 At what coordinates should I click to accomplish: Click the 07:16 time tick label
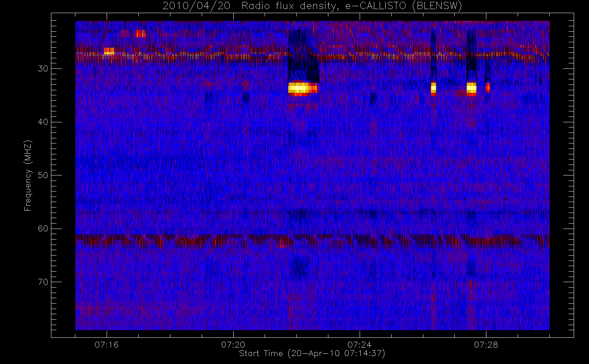[107, 345]
